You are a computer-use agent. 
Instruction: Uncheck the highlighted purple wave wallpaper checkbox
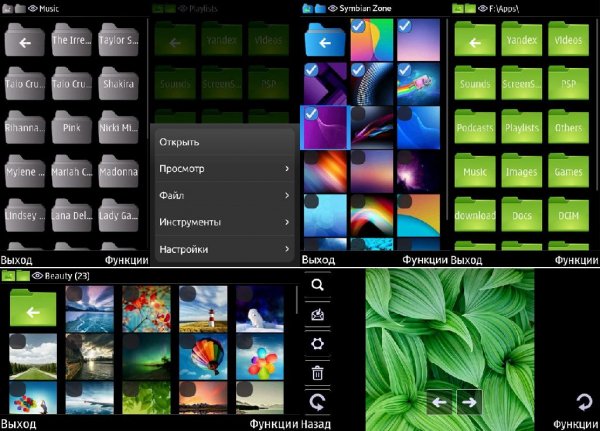[311, 113]
